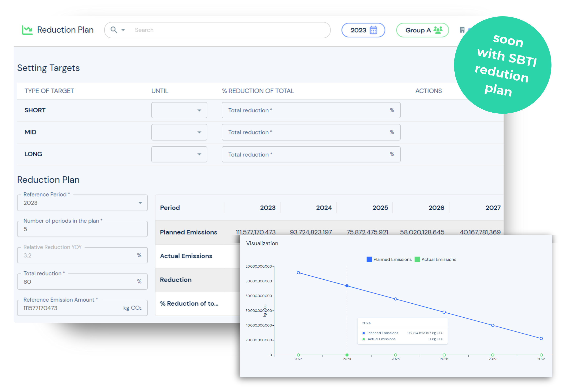
Task: Click the LONG target type label
Action: point(33,154)
